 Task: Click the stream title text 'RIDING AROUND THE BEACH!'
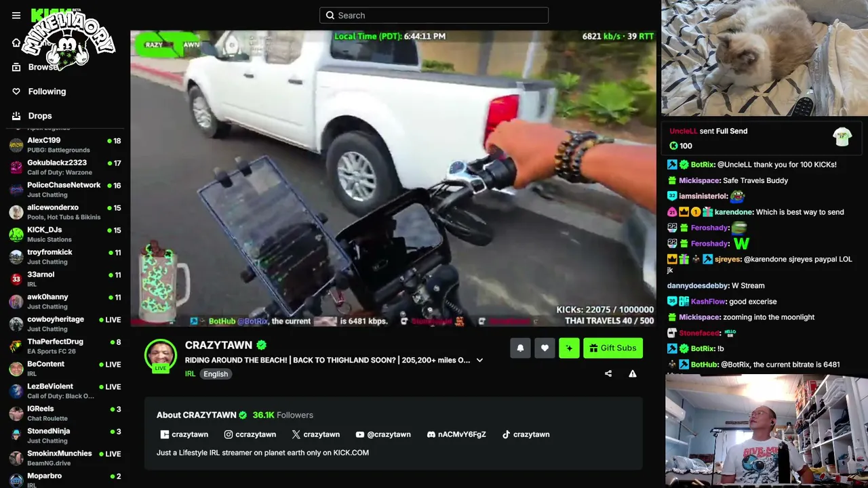tap(237, 360)
